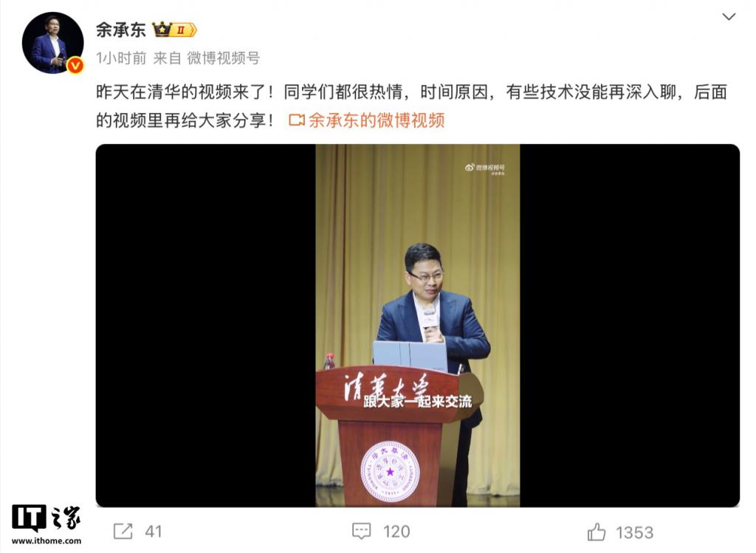Image resolution: width=756 pixels, height=553 pixels.
Task: Open 余承东的微博视频 link
Action: (x=376, y=120)
